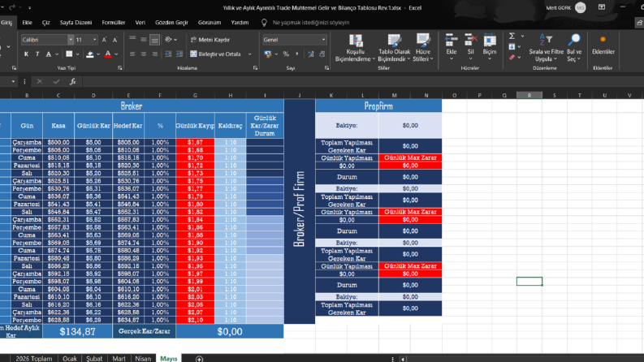Expand Sayı dialog launcher
The image size is (644, 362).
pos(327,68)
